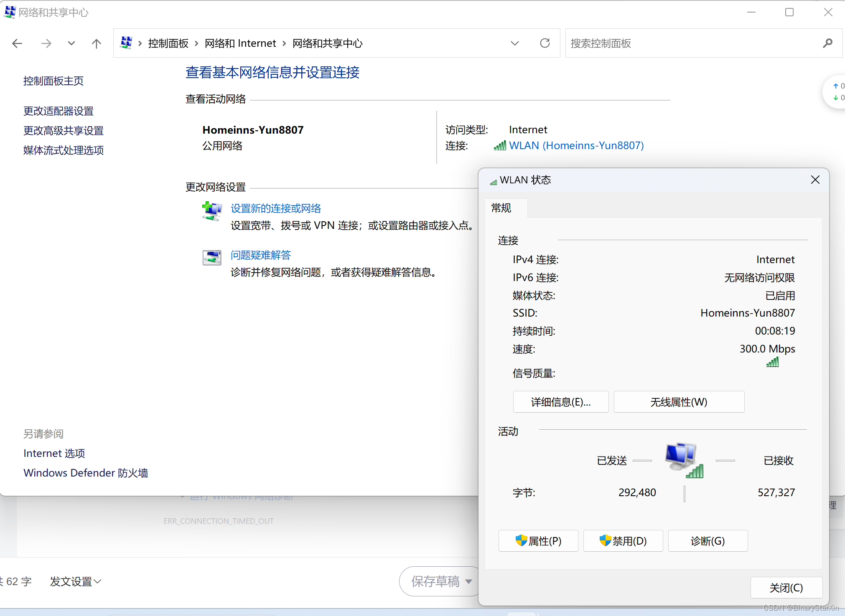
Task: Click the control panel icon in breadcrumb
Action: coord(126,43)
